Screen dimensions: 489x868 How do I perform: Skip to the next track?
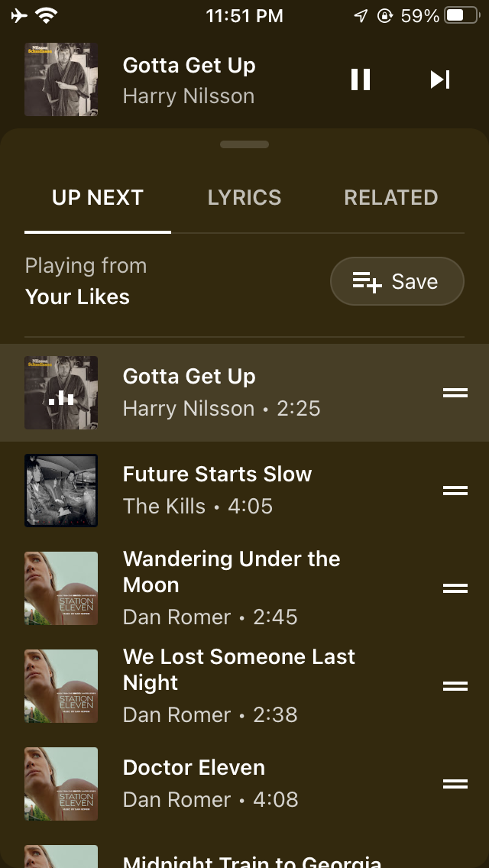tap(439, 79)
